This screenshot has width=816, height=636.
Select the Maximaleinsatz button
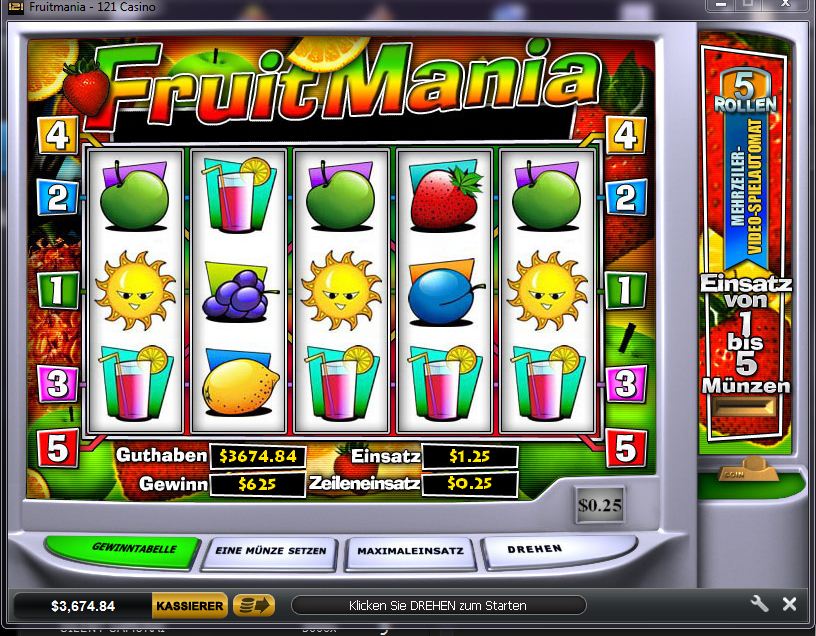point(410,553)
